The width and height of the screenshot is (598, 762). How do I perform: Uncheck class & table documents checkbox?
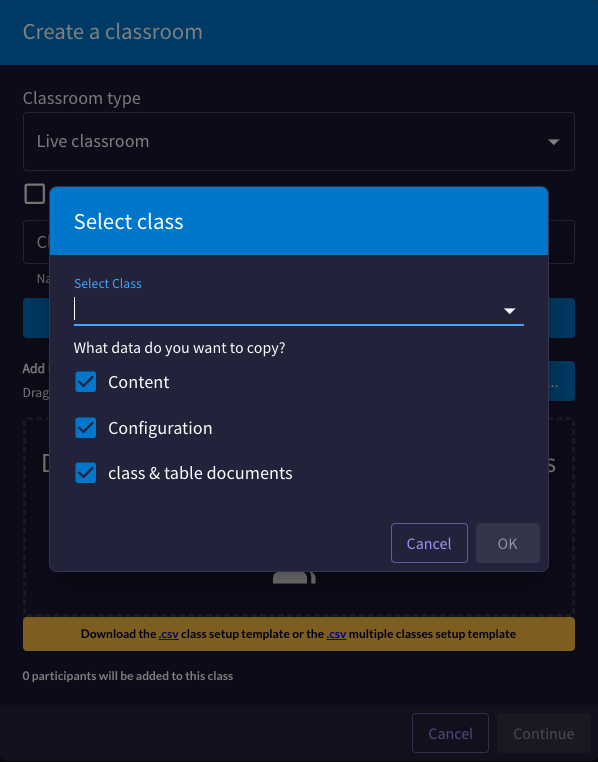pos(86,473)
